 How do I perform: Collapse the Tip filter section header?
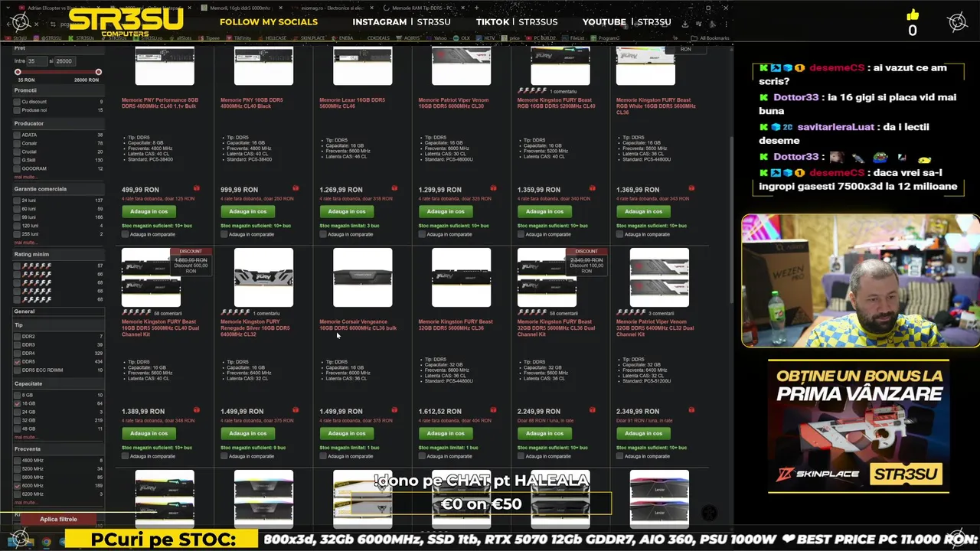(x=57, y=325)
